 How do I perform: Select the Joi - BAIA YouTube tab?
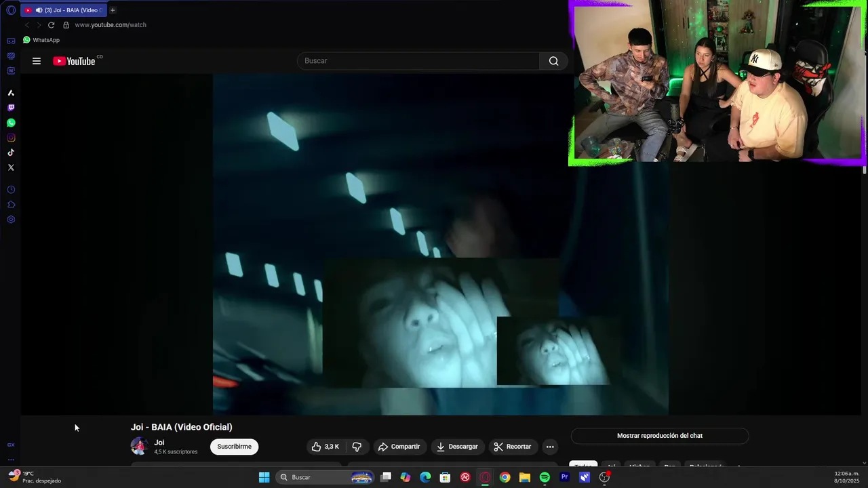[x=64, y=10]
